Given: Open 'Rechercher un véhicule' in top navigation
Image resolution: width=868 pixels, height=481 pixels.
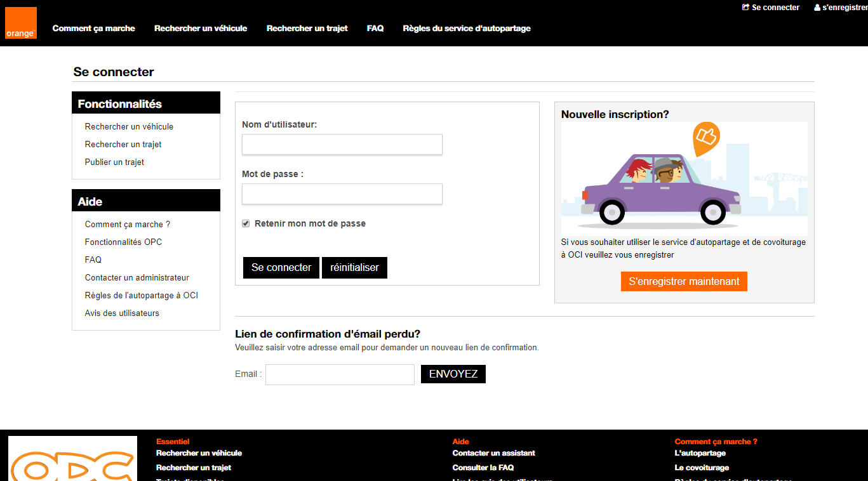Looking at the screenshot, I should [x=201, y=29].
